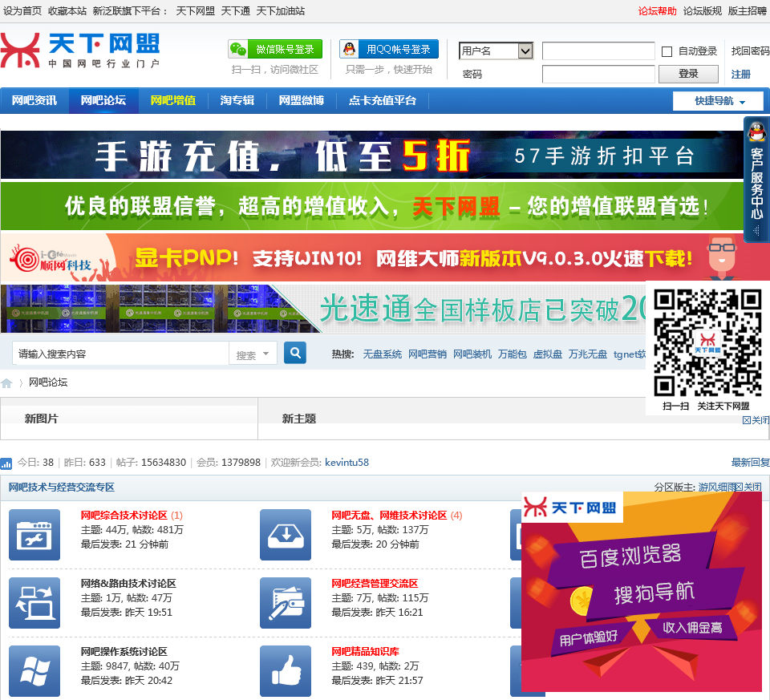The height and width of the screenshot is (700, 770).
Task: Click the 虚拟盘 hot search link
Action: 548,354
